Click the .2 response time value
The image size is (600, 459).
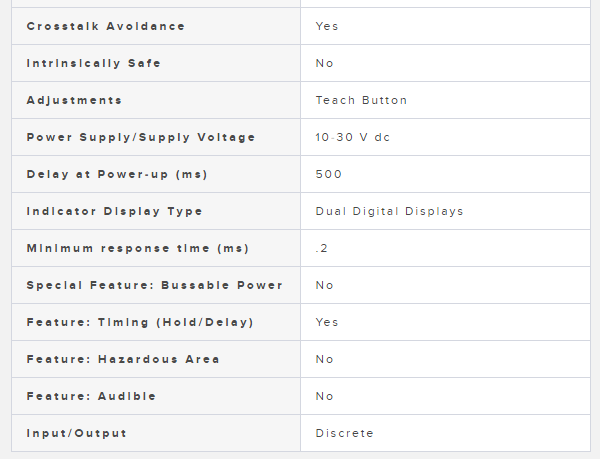[321, 248]
